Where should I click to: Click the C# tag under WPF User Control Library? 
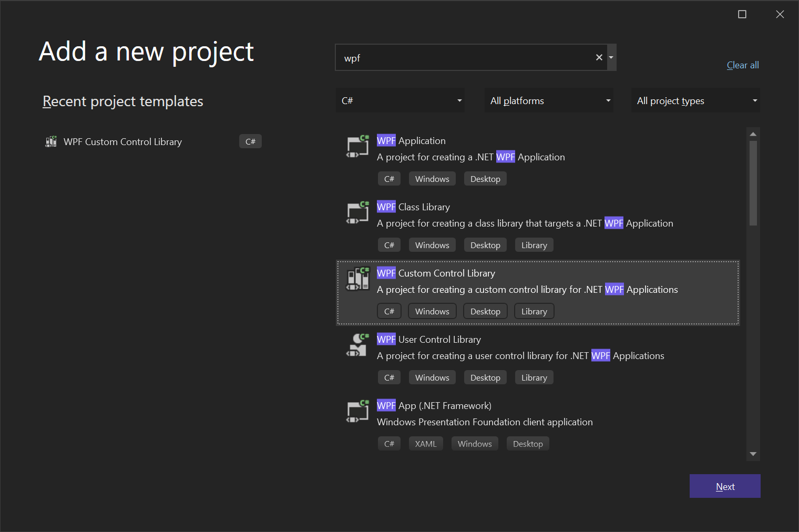(389, 377)
